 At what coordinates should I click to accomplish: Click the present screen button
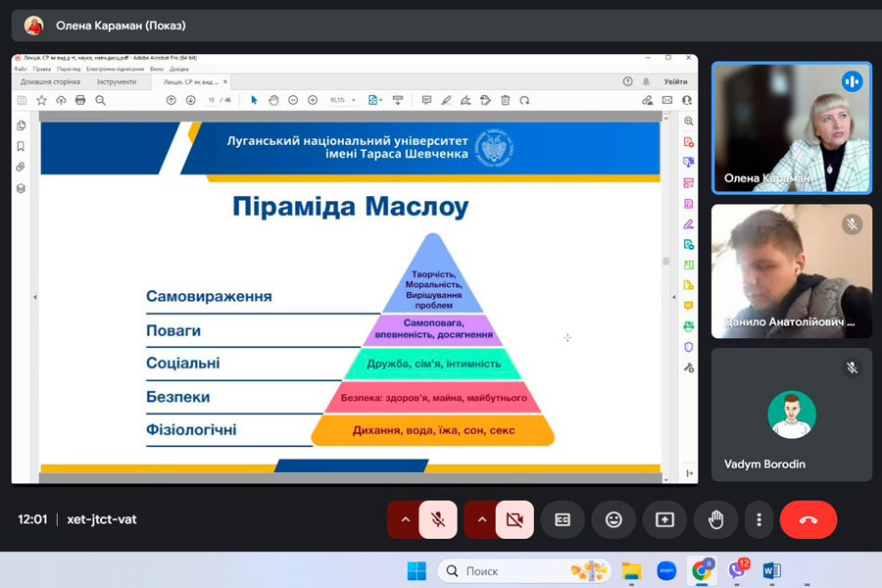tap(664, 519)
